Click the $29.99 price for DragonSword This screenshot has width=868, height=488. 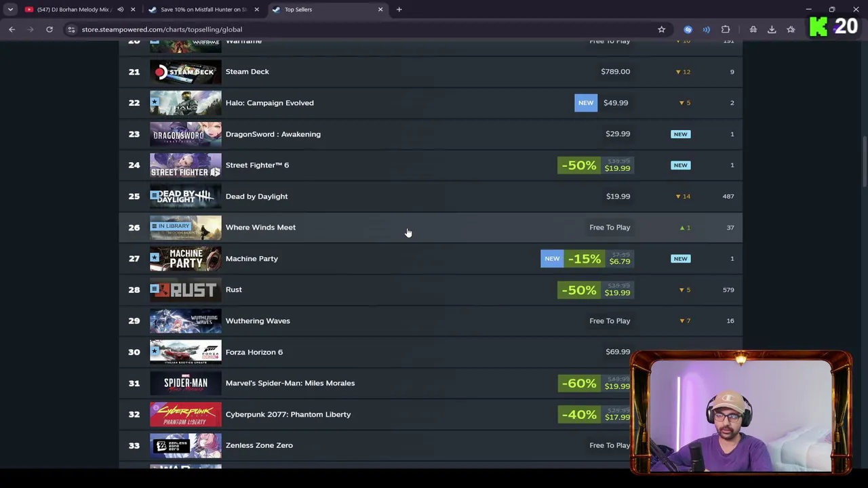click(618, 134)
